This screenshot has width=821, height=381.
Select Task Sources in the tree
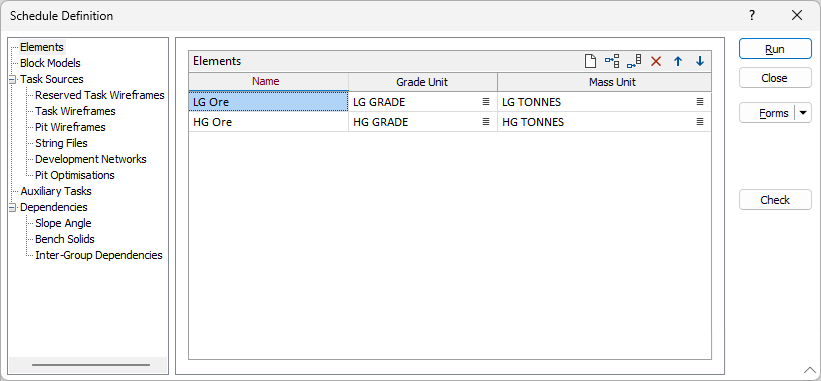(x=51, y=80)
